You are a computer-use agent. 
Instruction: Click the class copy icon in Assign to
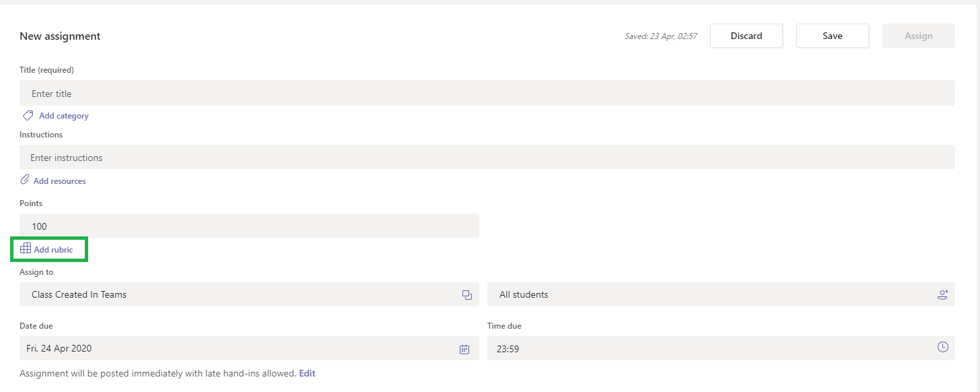pyautogui.click(x=467, y=295)
